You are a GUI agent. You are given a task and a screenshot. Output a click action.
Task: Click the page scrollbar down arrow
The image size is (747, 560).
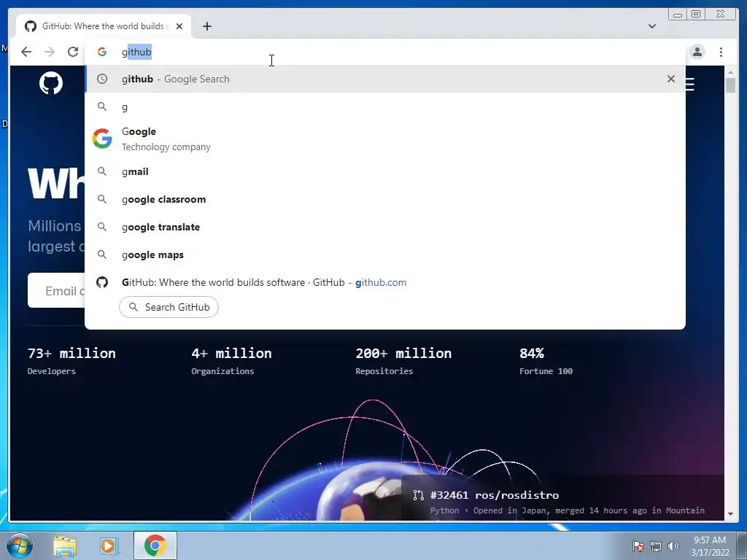pyautogui.click(x=730, y=514)
